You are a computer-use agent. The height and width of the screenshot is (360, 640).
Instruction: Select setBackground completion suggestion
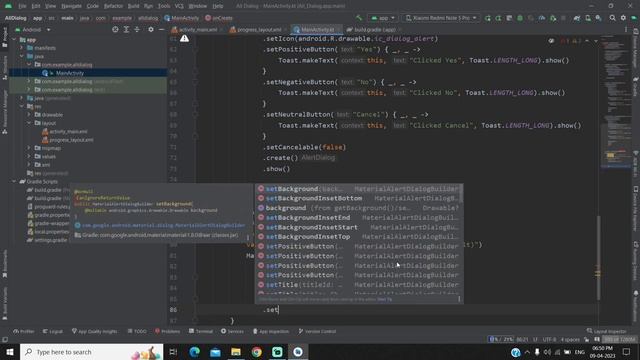(359, 189)
